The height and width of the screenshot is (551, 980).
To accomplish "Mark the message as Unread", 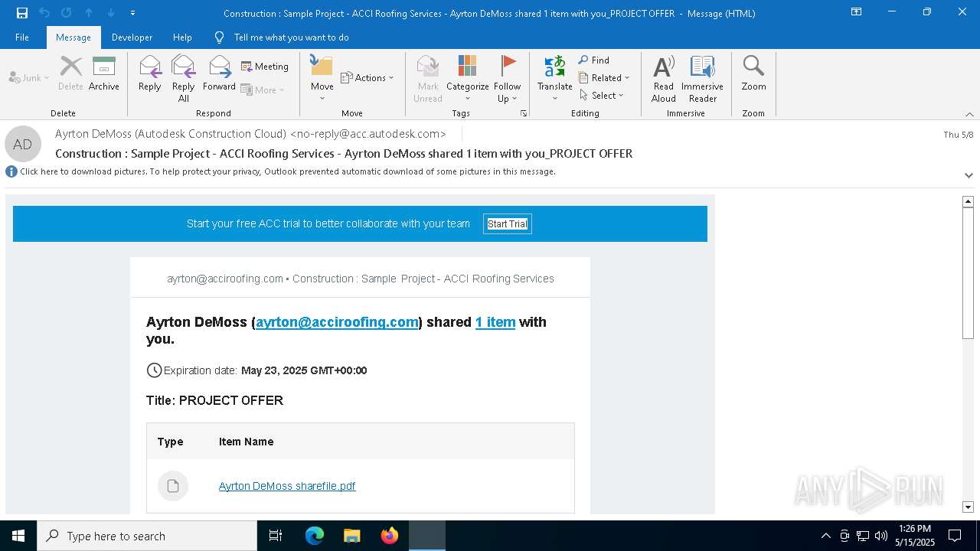I will [428, 79].
